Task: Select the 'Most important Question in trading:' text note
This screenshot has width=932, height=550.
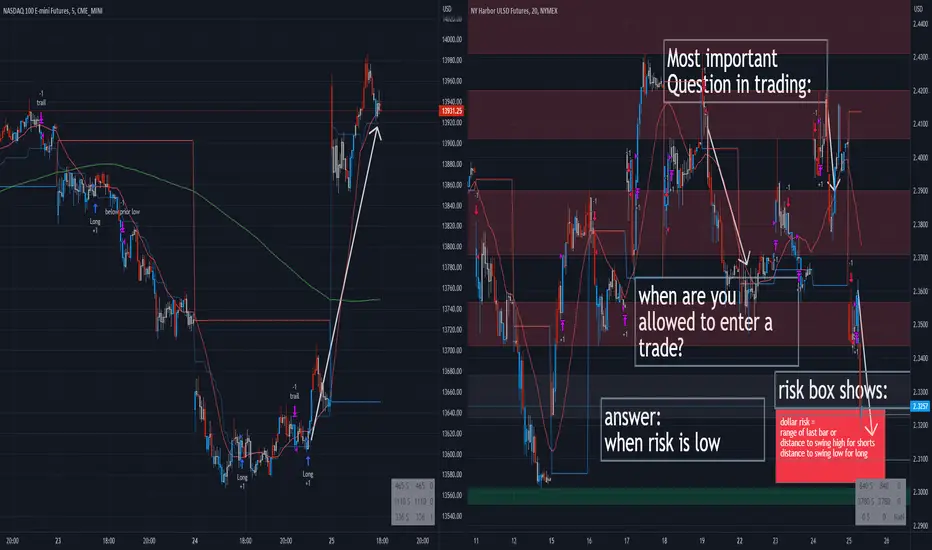Action: point(745,71)
